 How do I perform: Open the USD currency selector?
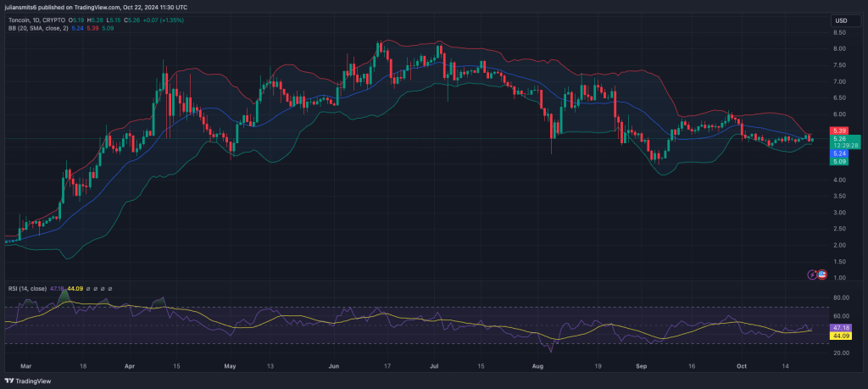tap(845, 21)
